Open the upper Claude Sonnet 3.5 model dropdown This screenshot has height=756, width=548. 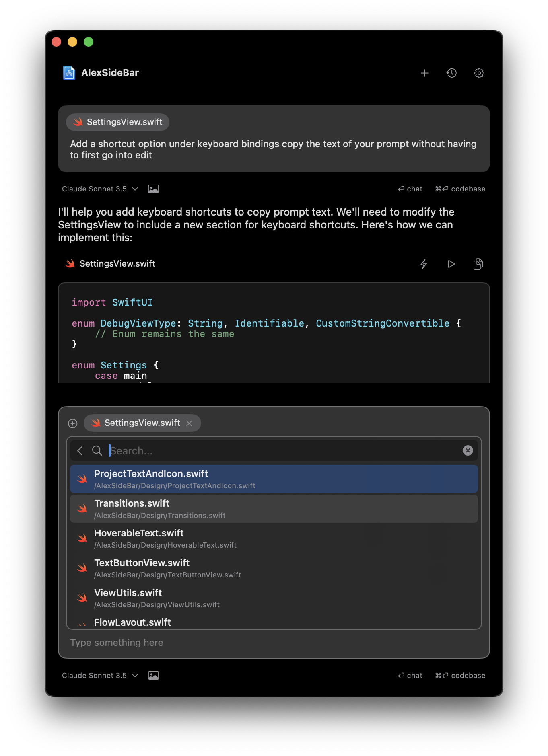pyautogui.click(x=100, y=189)
